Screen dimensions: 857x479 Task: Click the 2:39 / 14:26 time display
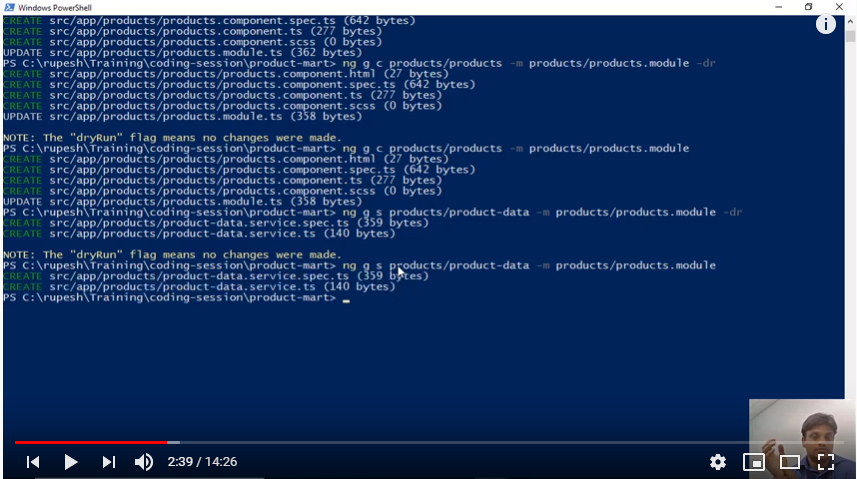202,462
